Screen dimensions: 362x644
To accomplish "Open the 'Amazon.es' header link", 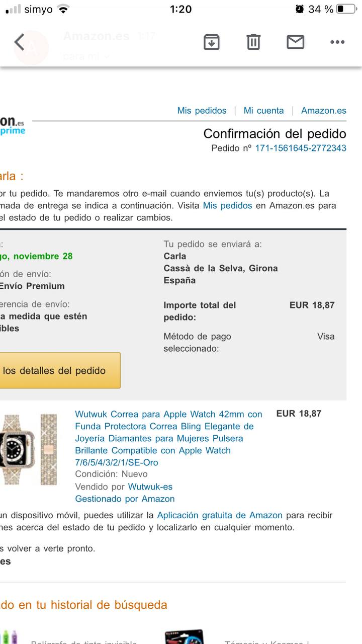I will click(324, 111).
